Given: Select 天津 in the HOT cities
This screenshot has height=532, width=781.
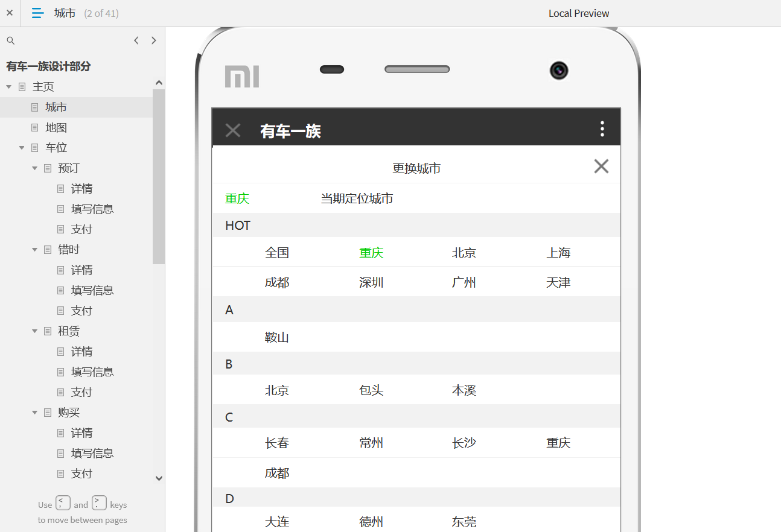Looking at the screenshot, I should (x=558, y=282).
